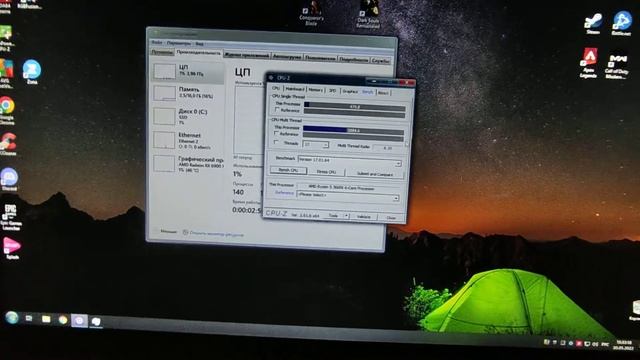The width and height of the screenshot is (640, 360).
Task: Open the Apex Legends desktop icon
Action: [589, 62]
